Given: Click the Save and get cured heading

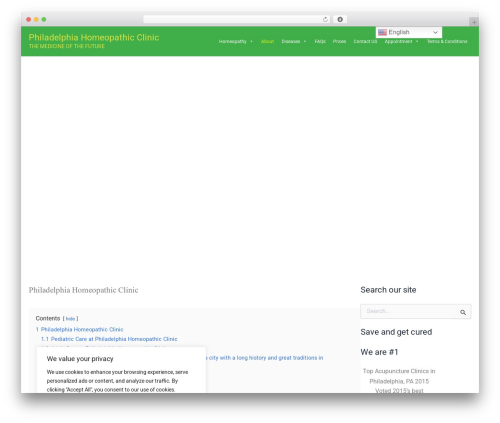Looking at the screenshot, I should click(396, 332).
